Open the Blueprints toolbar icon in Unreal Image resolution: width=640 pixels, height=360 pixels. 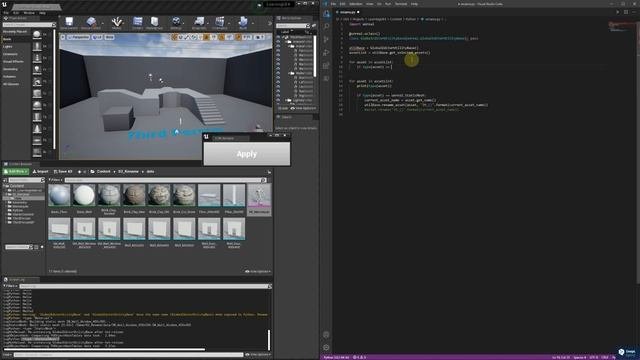pyautogui.click(x=199, y=22)
